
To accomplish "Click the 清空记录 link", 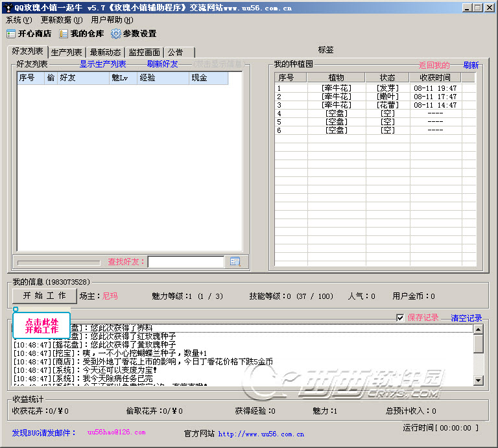I will pos(466,318).
